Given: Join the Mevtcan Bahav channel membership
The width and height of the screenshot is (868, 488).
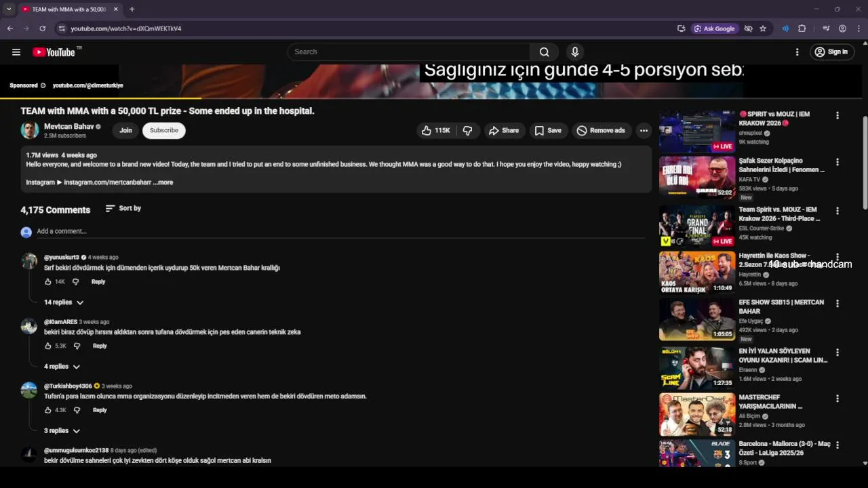Looking at the screenshot, I should 125,130.
